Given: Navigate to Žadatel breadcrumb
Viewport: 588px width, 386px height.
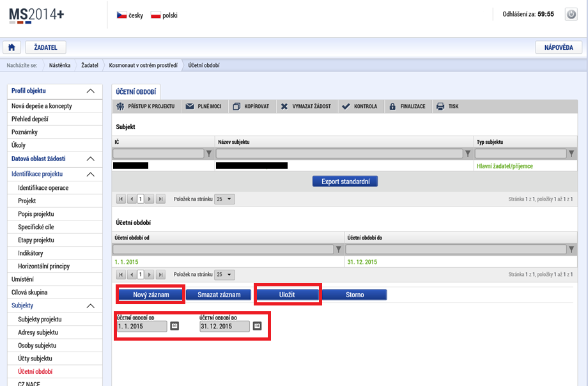Looking at the screenshot, I should 89,65.
